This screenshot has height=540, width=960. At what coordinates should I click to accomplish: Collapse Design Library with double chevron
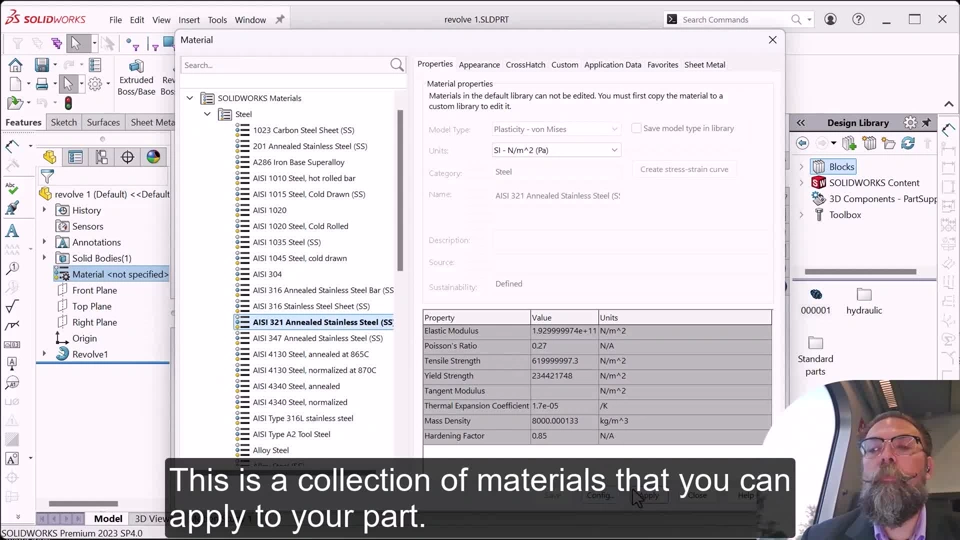(801, 123)
